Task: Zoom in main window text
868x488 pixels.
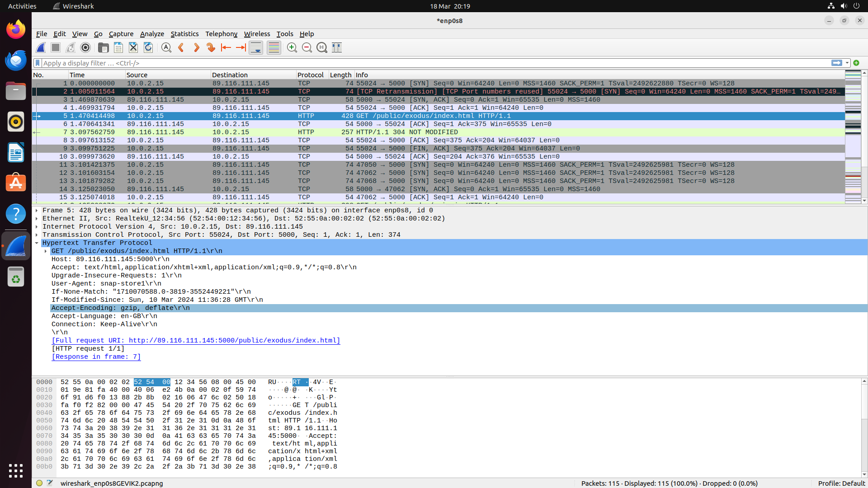Action: click(x=292, y=47)
